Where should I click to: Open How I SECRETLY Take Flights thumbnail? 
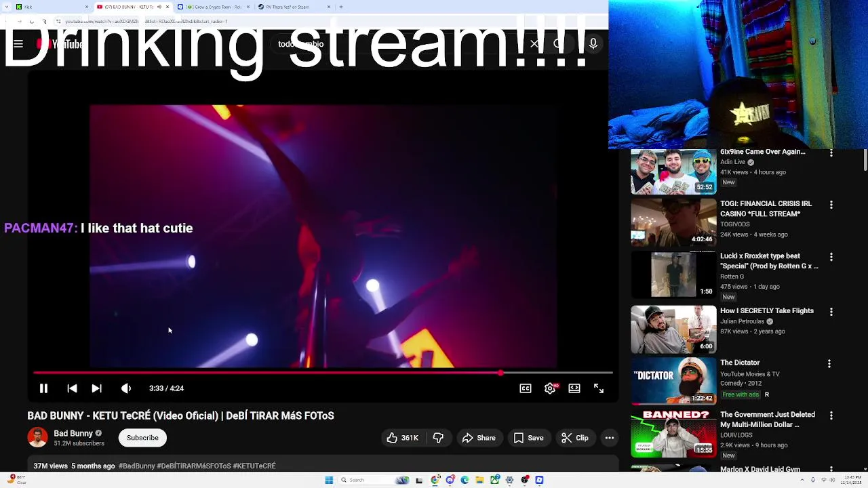coord(673,329)
